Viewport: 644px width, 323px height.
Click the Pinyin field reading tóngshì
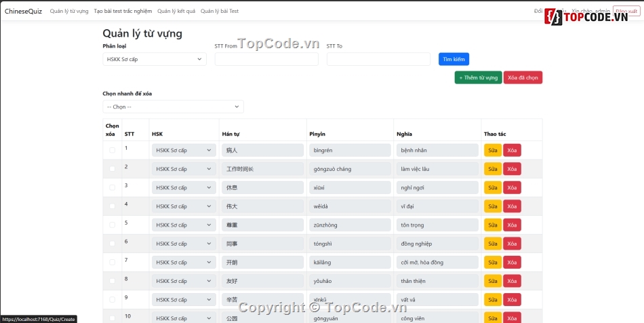(x=350, y=244)
